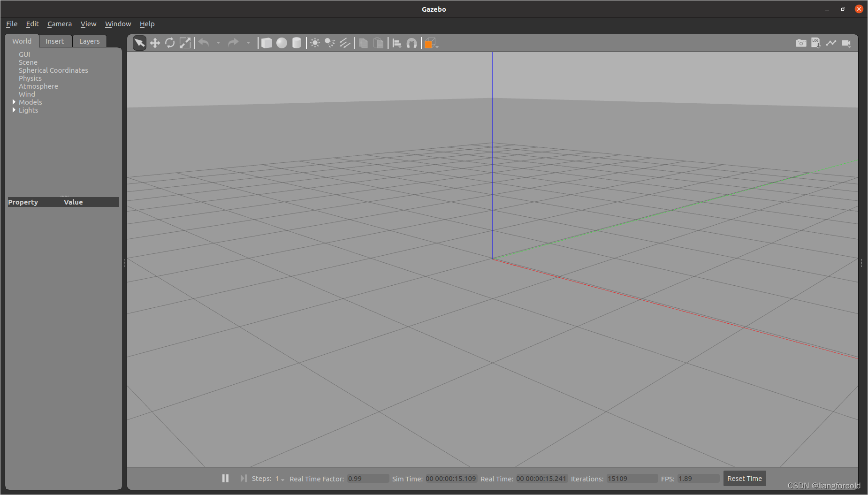Viewport: 868px width, 495px height.
Task: Click the Reset Time button
Action: click(745, 479)
